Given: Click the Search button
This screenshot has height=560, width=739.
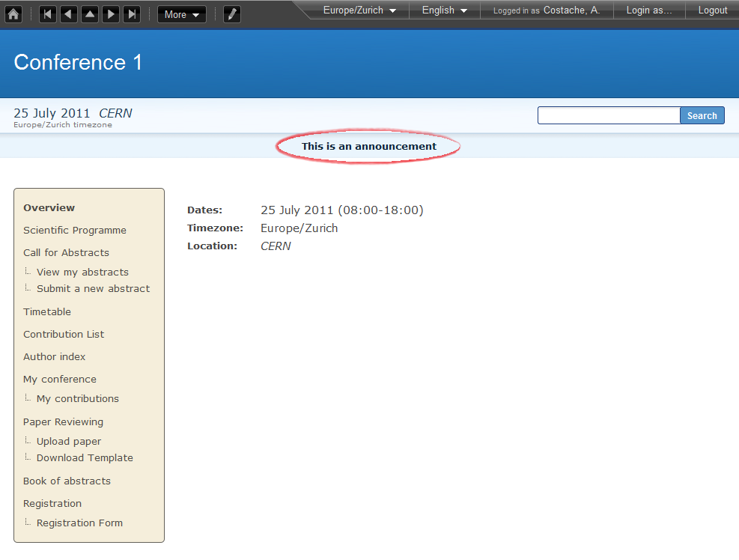Looking at the screenshot, I should pyautogui.click(x=702, y=115).
